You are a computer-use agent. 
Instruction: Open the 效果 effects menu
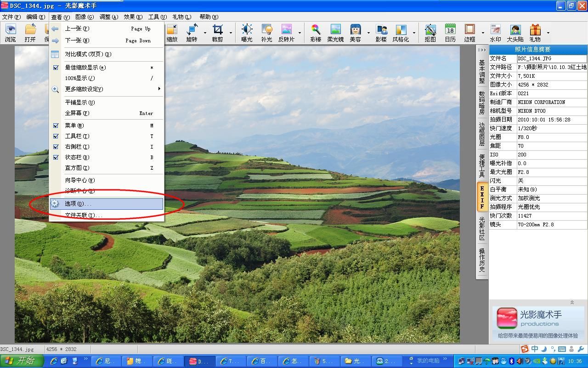(x=133, y=17)
